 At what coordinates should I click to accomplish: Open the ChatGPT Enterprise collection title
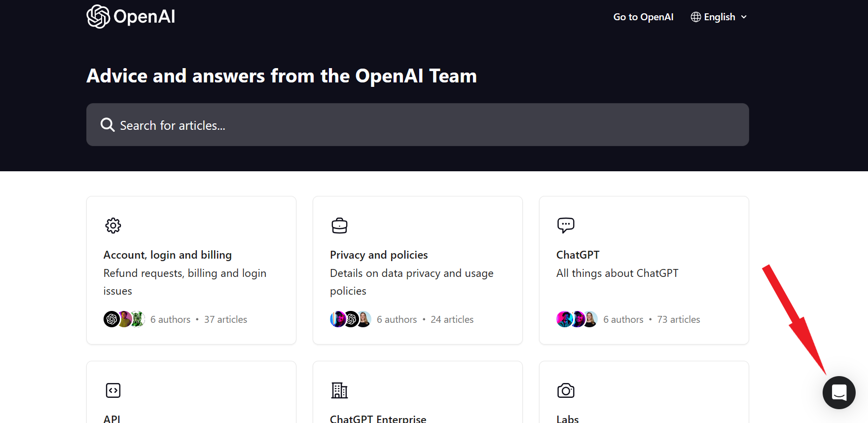tap(378, 419)
